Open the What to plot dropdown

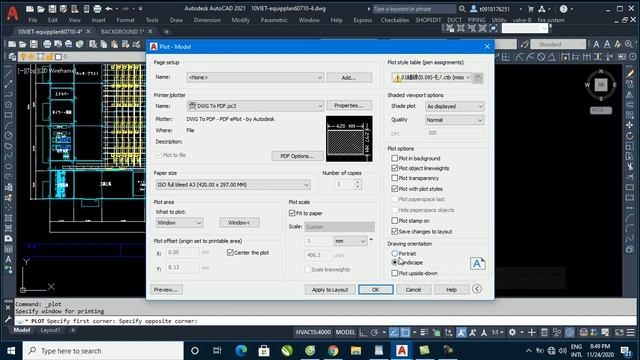179,223
